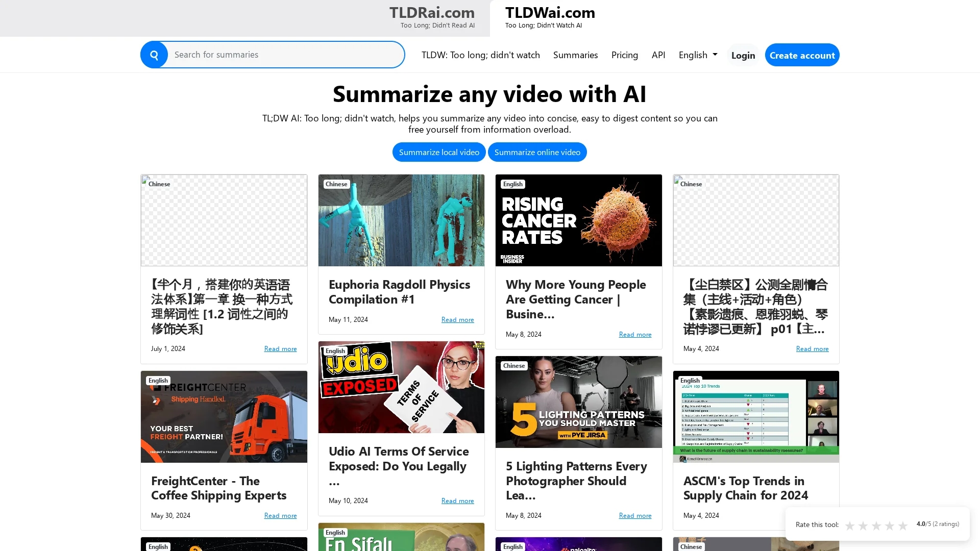
Task: Open 5 Lighting Patterns video thumbnail
Action: point(578,402)
